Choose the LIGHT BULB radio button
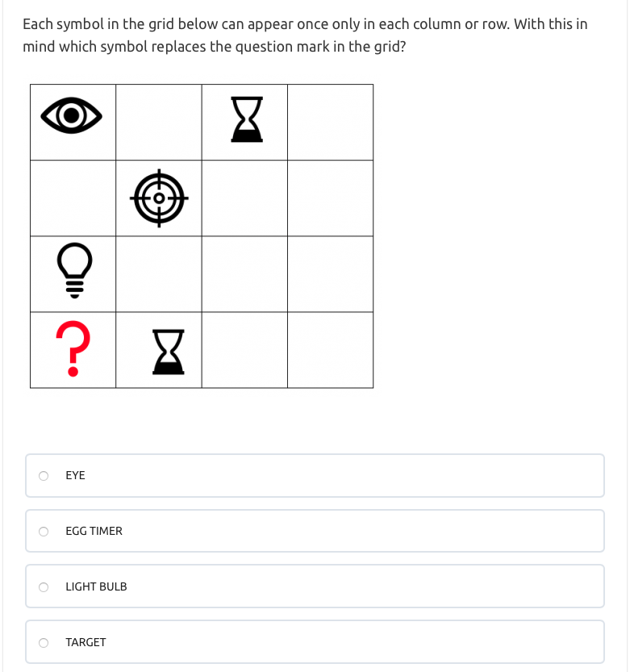The image size is (630, 672). coord(44,586)
